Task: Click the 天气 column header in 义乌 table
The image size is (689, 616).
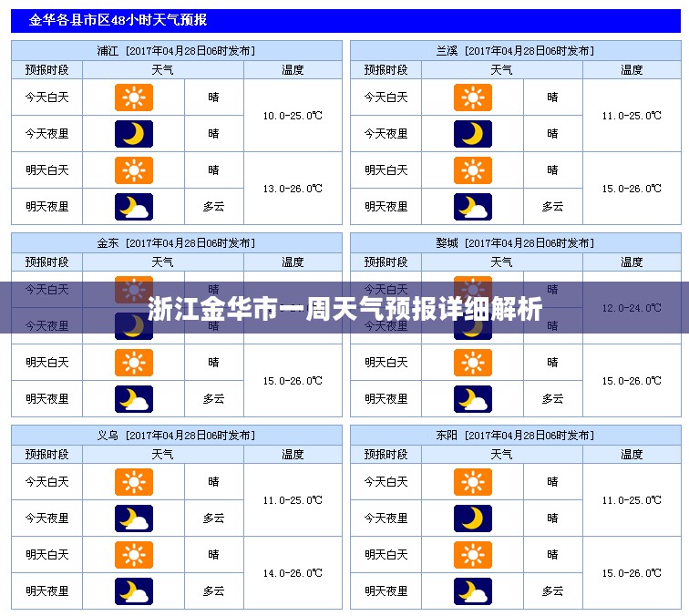Action: [162, 455]
